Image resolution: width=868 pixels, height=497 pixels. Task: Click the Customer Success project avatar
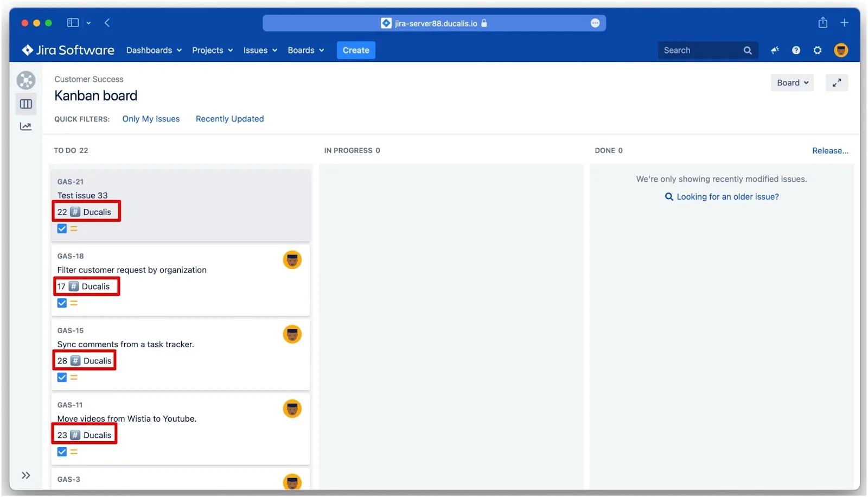point(25,80)
